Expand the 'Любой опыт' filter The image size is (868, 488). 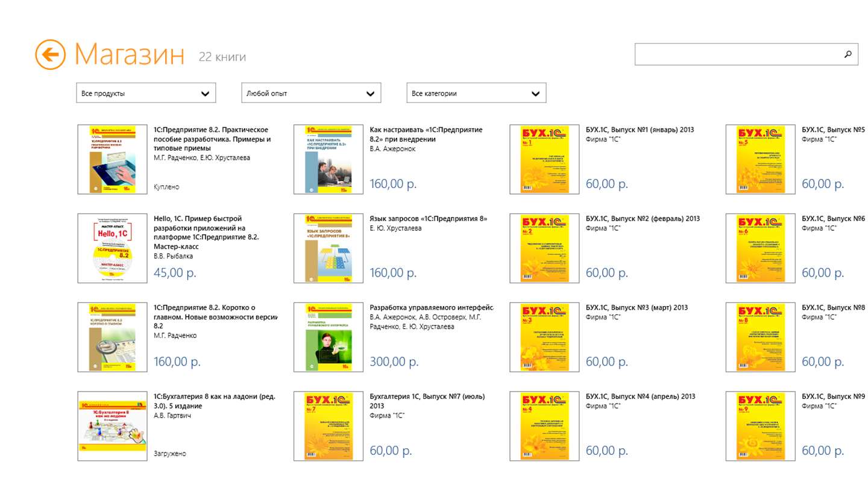(x=311, y=93)
